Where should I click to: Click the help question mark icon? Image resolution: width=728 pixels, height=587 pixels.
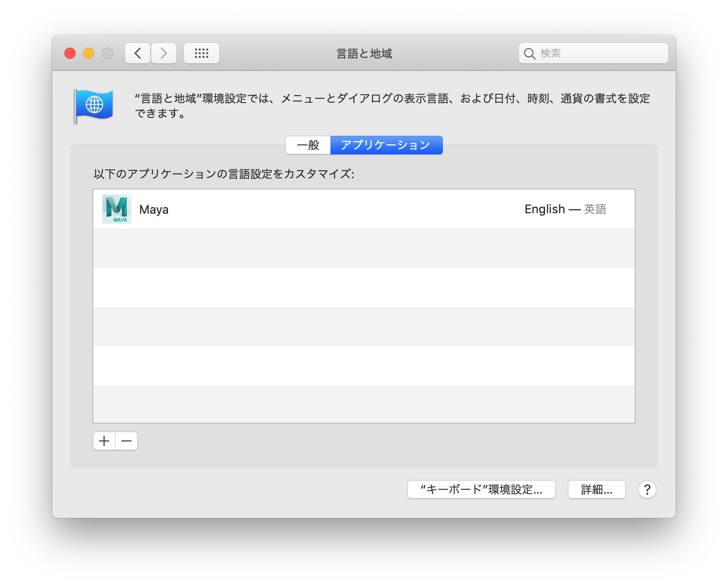click(647, 489)
